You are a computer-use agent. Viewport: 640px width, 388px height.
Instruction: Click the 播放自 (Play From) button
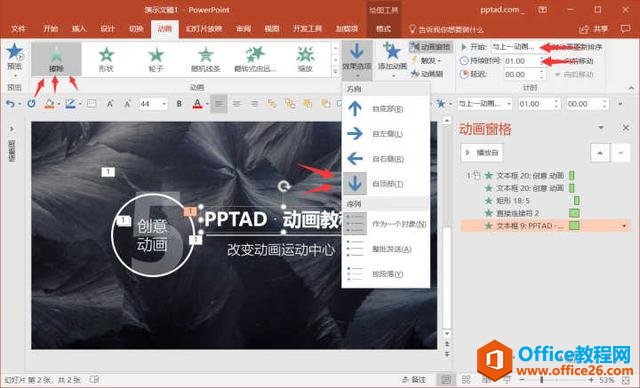(x=482, y=153)
